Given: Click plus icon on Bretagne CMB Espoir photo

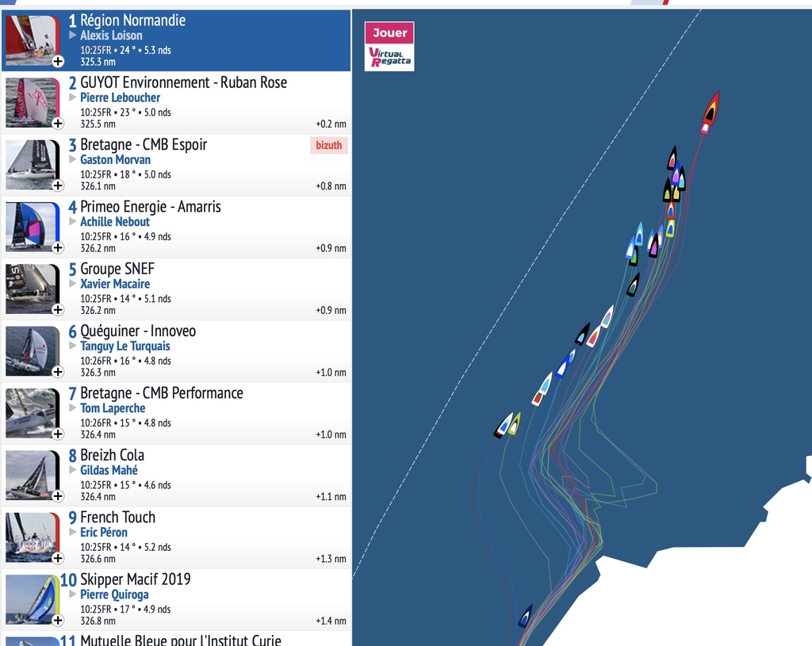Looking at the screenshot, I should (58, 185).
